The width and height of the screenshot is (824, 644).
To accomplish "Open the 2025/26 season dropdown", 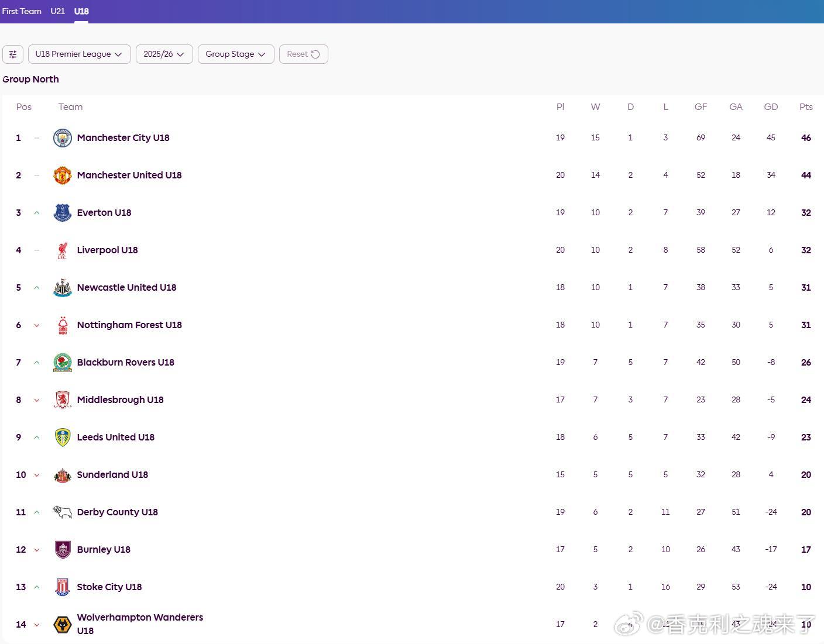I will [x=164, y=54].
